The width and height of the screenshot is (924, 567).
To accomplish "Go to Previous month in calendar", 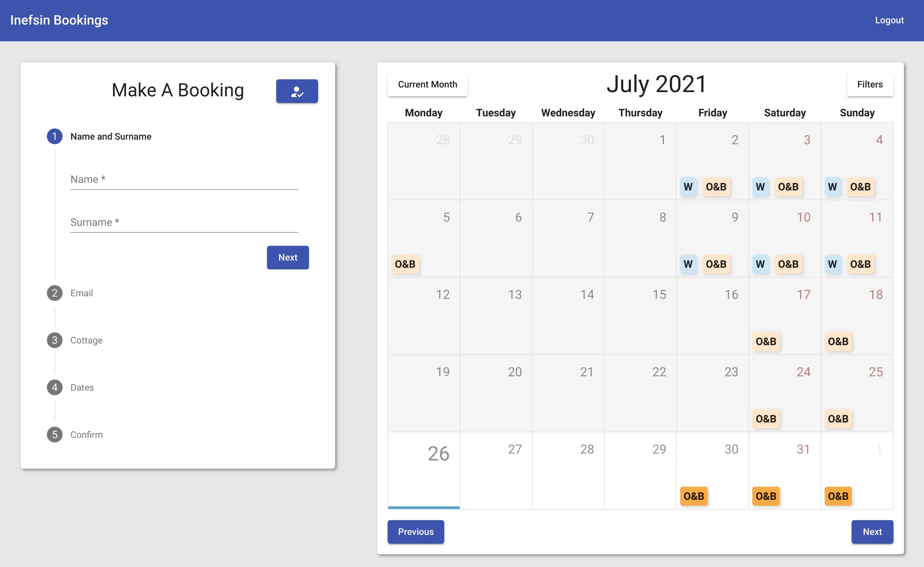I will point(415,531).
